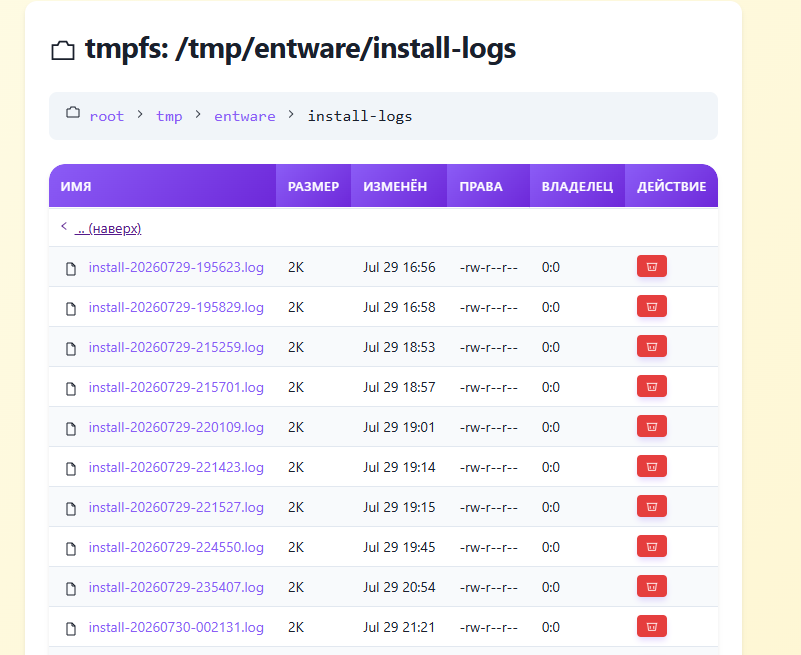
Task: Click file icon beside install-20260730-002131.log
Action: click(71, 628)
